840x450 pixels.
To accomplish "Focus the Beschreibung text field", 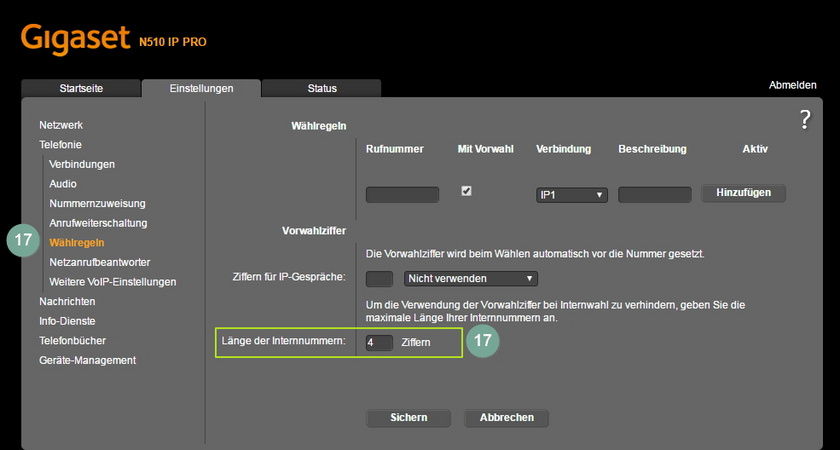I will point(654,195).
